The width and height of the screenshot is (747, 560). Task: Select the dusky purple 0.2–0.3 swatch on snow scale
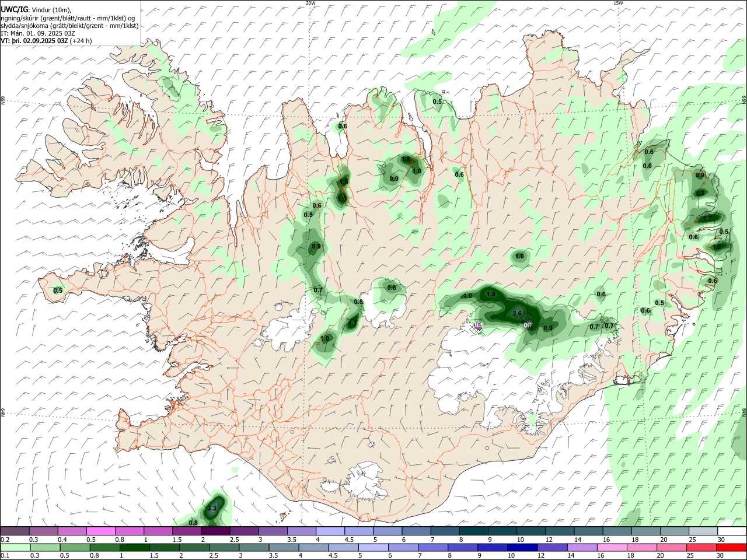[x=15, y=531]
